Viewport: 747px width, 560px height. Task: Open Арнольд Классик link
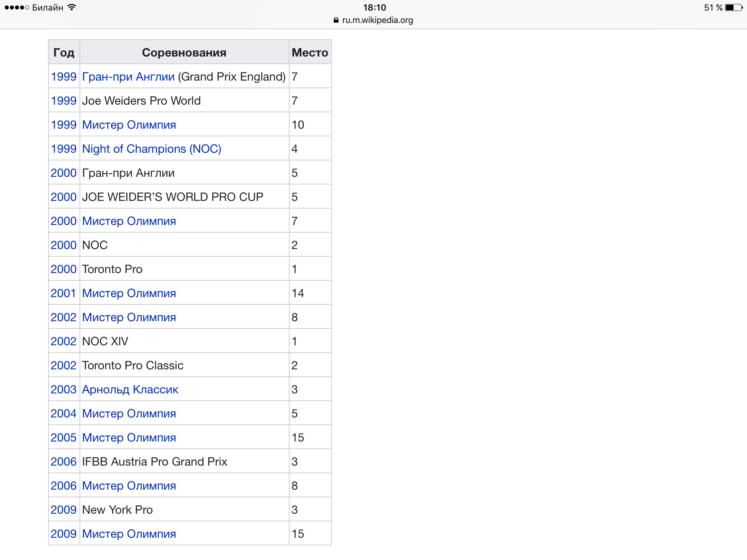(x=130, y=390)
